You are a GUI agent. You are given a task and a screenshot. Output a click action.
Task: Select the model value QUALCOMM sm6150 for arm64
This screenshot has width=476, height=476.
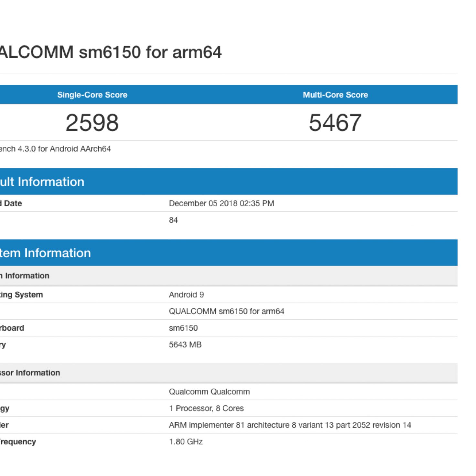(x=226, y=311)
